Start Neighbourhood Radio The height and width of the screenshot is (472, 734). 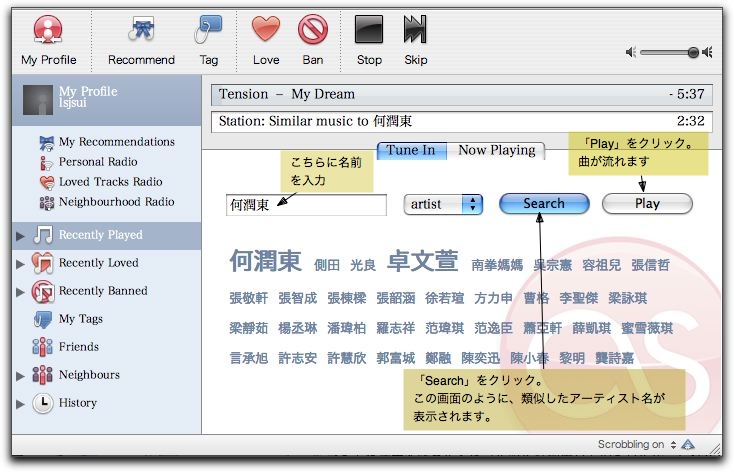[x=107, y=202]
